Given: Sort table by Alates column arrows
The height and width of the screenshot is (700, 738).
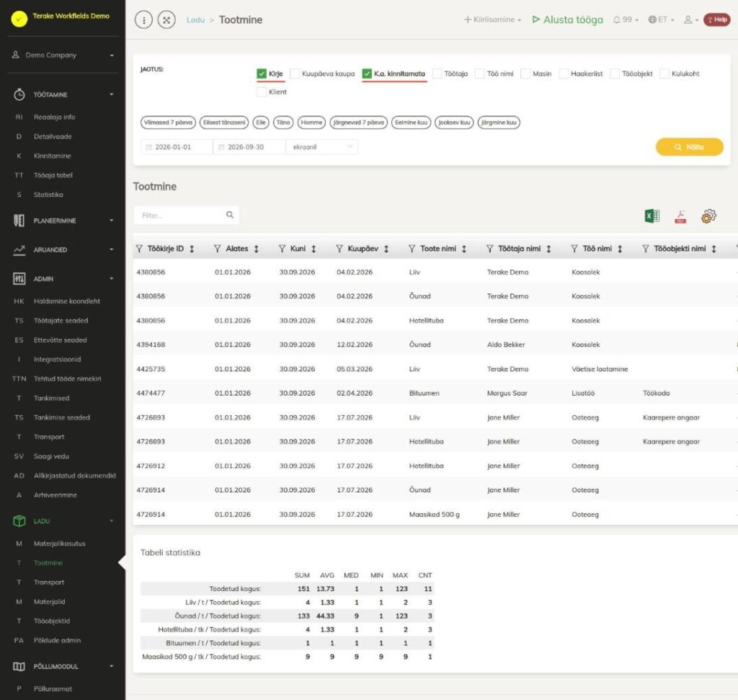Looking at the screenshot, I should pos(257,249).
